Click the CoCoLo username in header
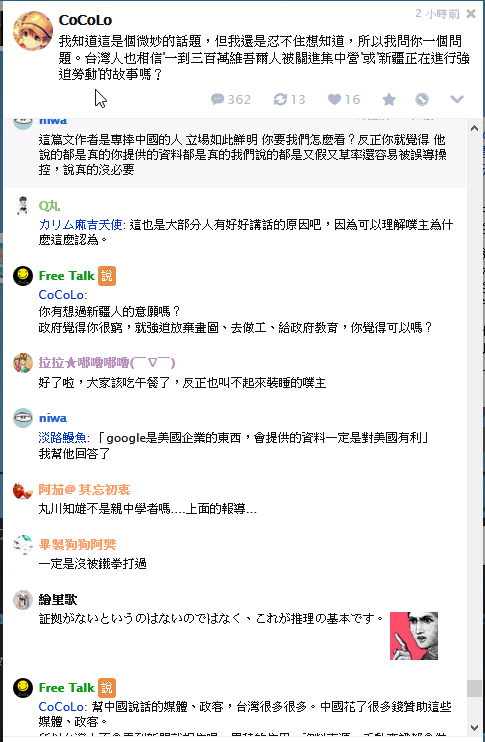Image resolution: width=485 pixels, height=742 pixels. click(x=85, y=20)
